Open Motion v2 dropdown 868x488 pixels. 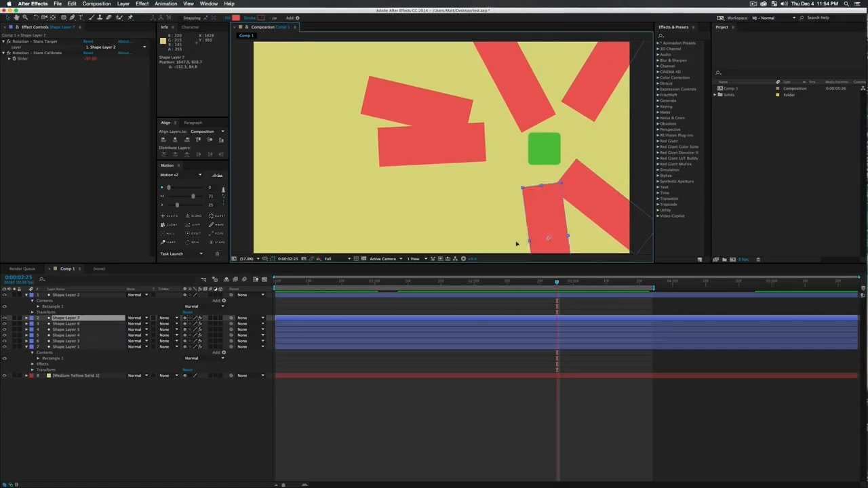pos(181,175)
